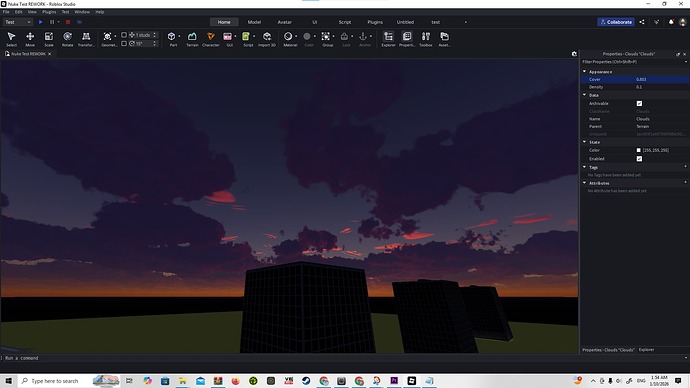
Task: Pick the Scale tool
Action: click(x=49, y=39)
